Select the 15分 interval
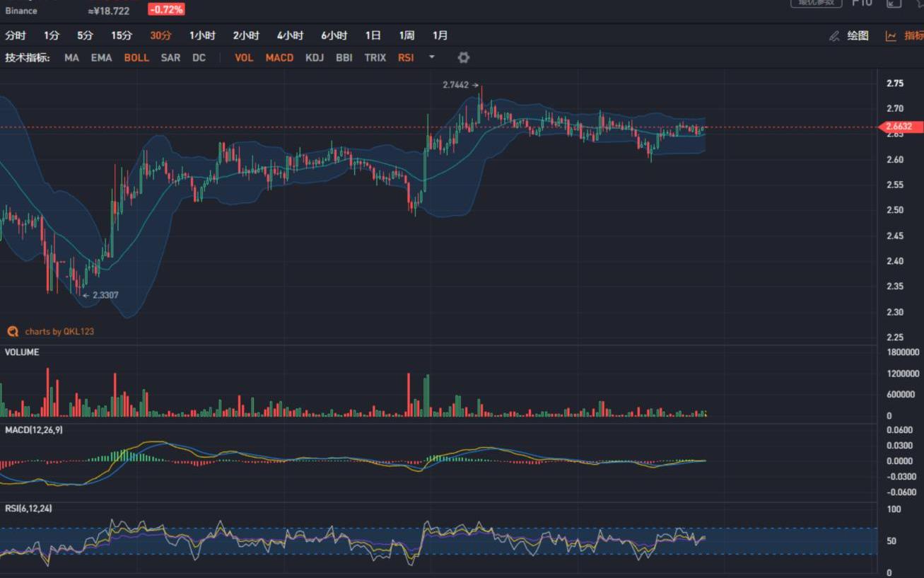 pos(122,35)
